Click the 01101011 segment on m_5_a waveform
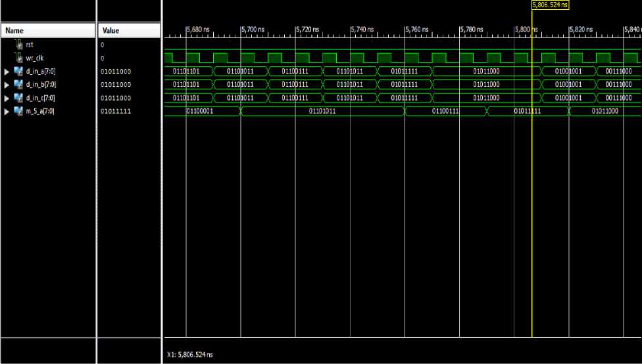 click(x=322, y=111)
